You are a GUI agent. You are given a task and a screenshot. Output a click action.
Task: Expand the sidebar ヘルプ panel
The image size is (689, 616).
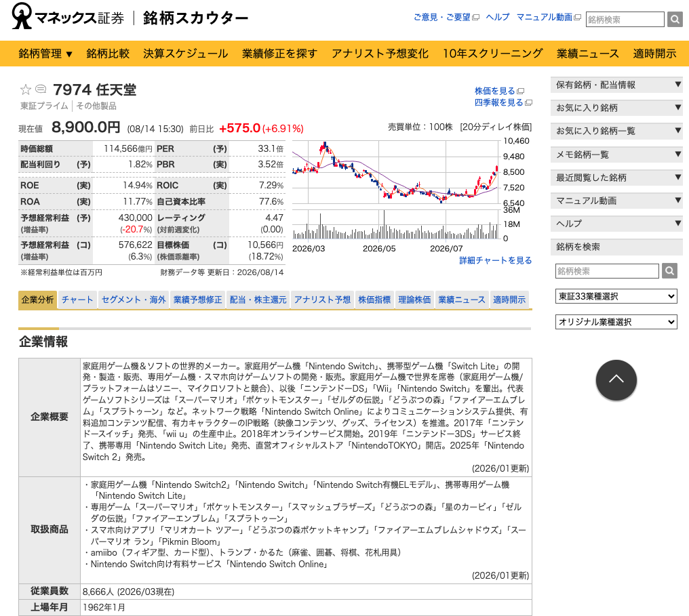click(616, 224)
